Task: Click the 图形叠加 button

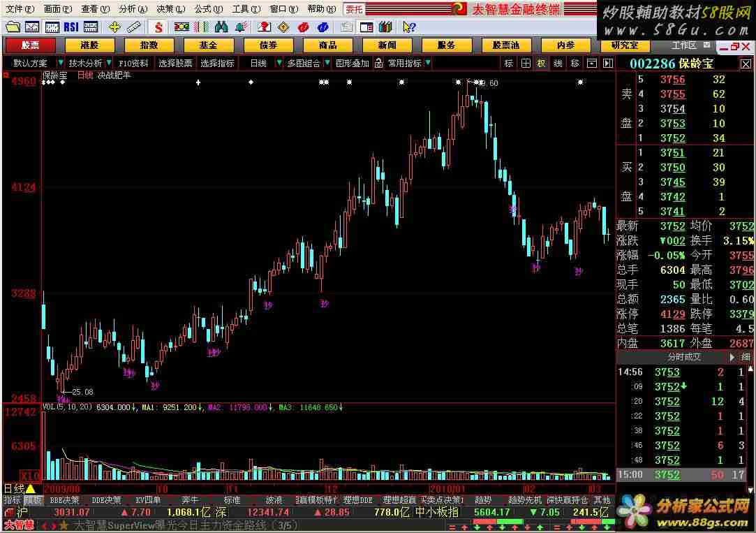Action: pos(353,63)
